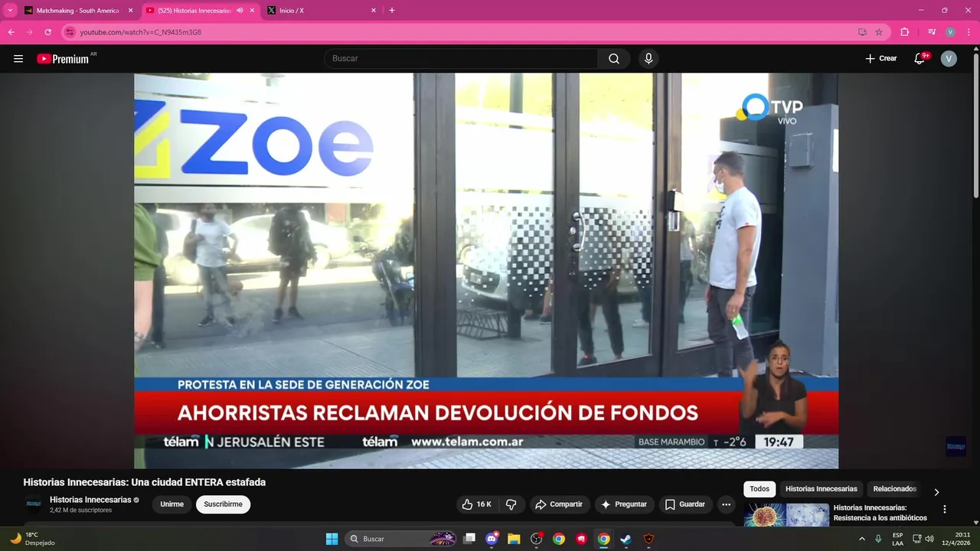
Task: Subscribe with the Suscribirme button
Action: (x=223, y=504)
